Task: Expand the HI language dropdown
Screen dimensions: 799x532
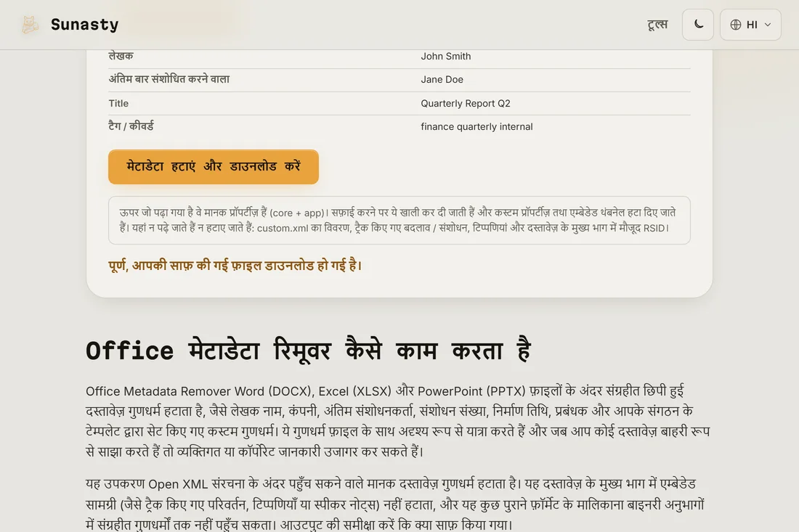Action: pyautogui.click(x=750, y=25)
